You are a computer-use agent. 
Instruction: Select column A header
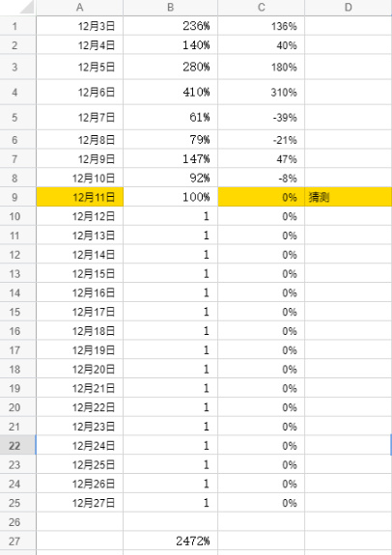pyautogui.click(x=80, y=8)
